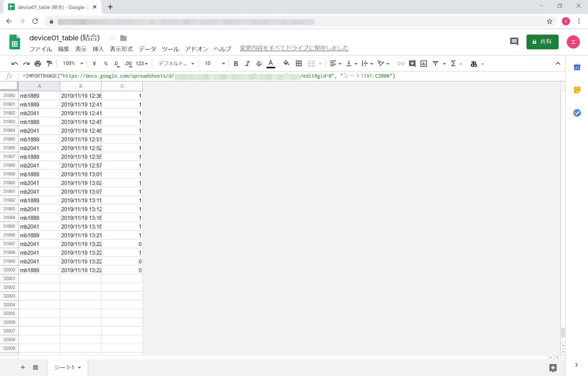This screenshot has height=376, width=588.
Task: Click the paint format roller icon
Action: click(49, 64)
